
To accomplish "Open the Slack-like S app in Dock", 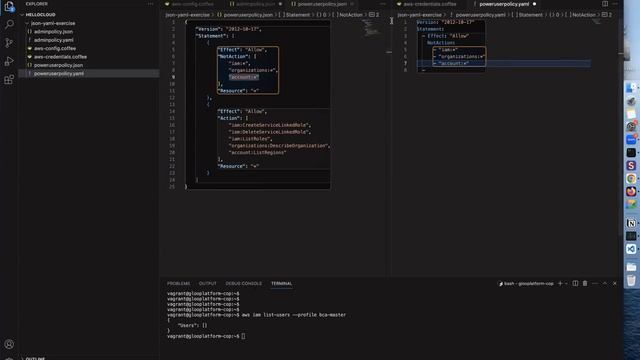I will point(631,165).
